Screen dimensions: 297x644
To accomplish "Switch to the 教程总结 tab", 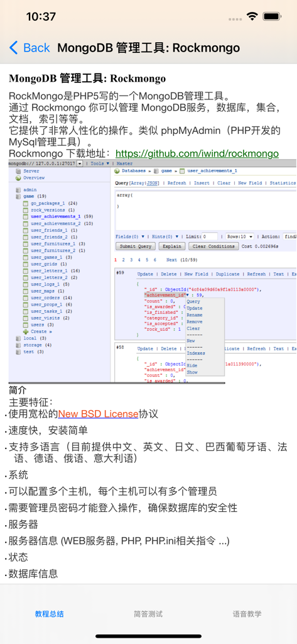I will pos(49,614).
